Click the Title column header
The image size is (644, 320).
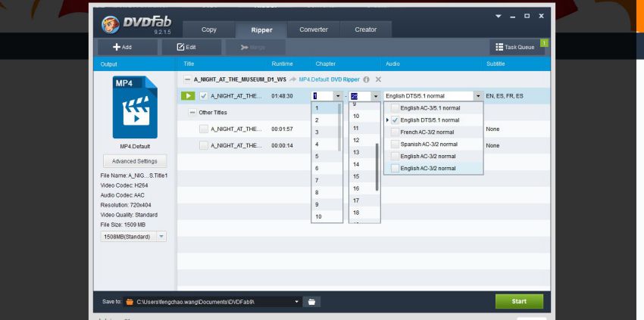coord(189,64)
